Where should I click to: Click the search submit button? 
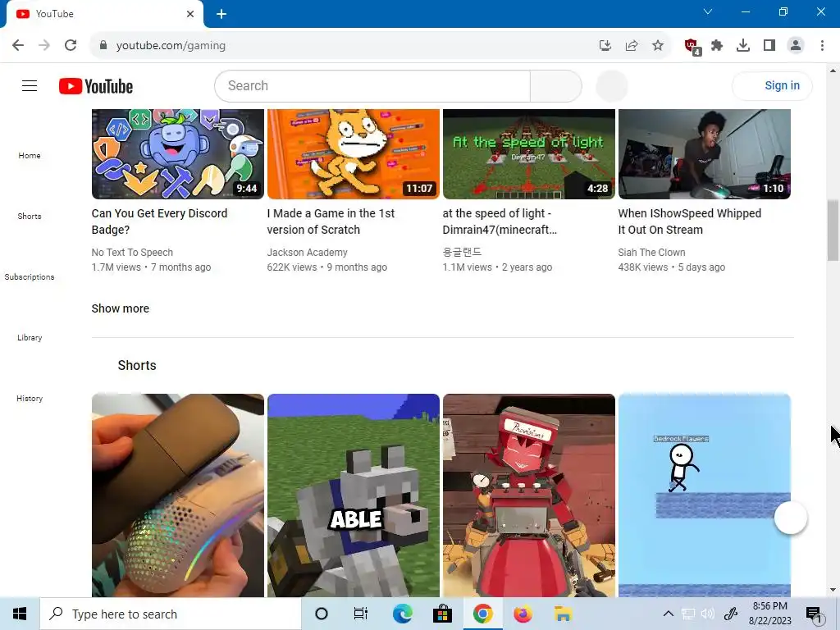tap(555, 85)
